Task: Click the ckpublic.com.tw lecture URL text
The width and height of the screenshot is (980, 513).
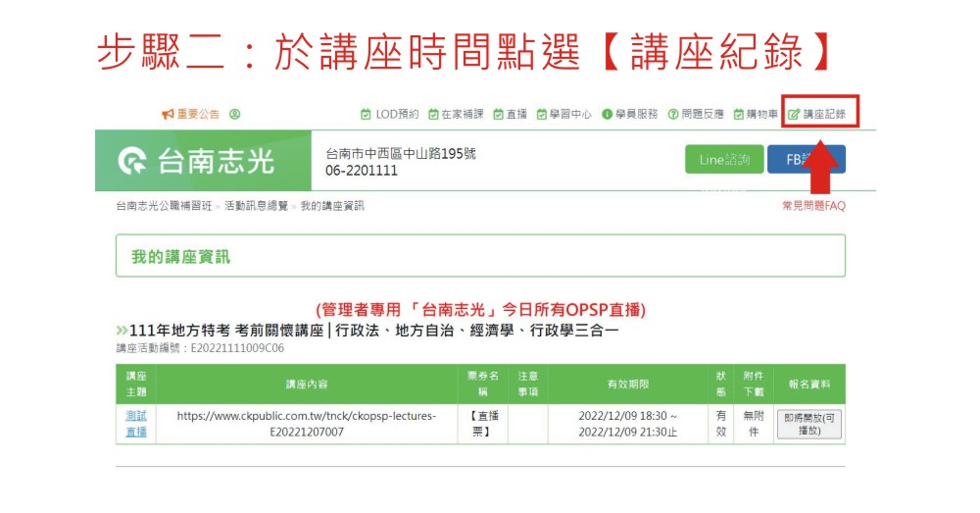Action: [x=307, y=424]
